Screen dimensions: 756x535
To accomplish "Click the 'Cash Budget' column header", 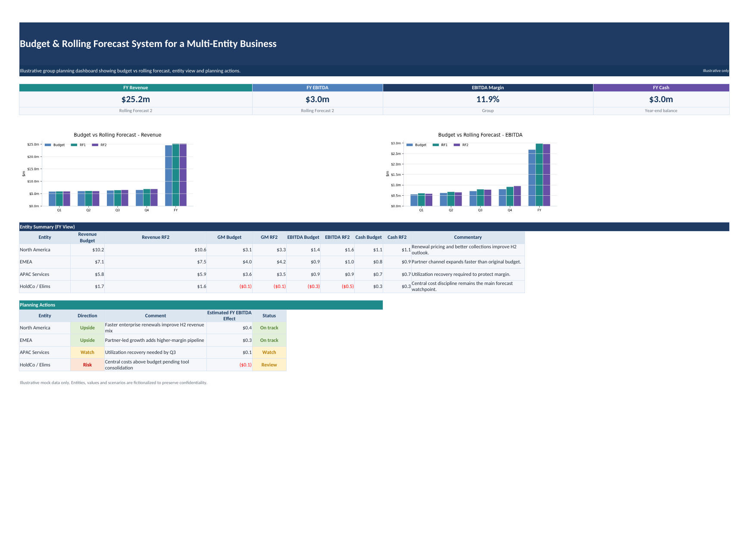I will pyautogui.click(x=369, y=238).
